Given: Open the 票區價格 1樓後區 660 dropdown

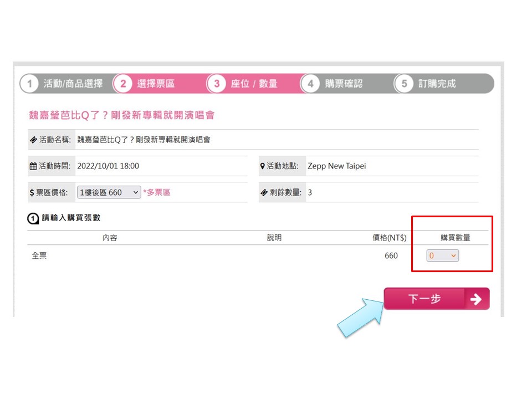Looking at the screenshot, I should tap(109, 192).
